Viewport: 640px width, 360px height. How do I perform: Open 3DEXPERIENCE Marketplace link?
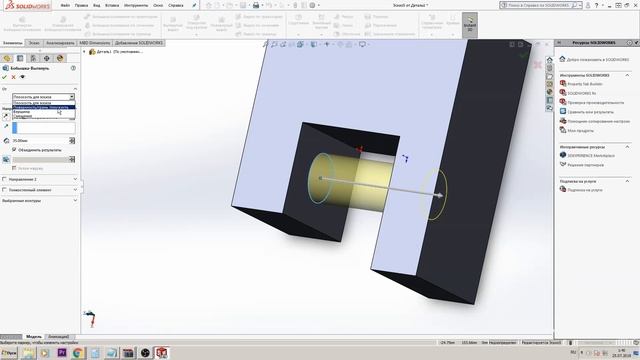pos(591,156)
